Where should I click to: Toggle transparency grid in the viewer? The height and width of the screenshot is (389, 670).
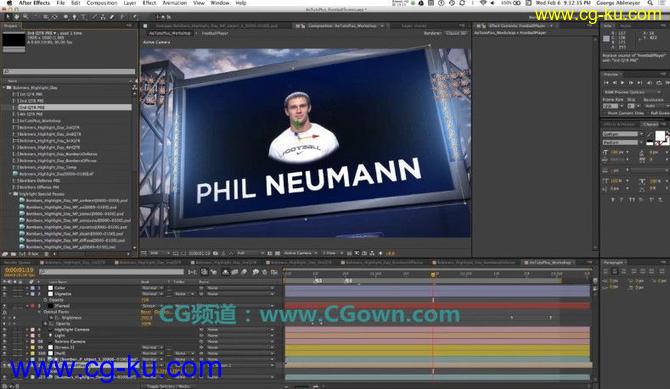tap(277, 253)
